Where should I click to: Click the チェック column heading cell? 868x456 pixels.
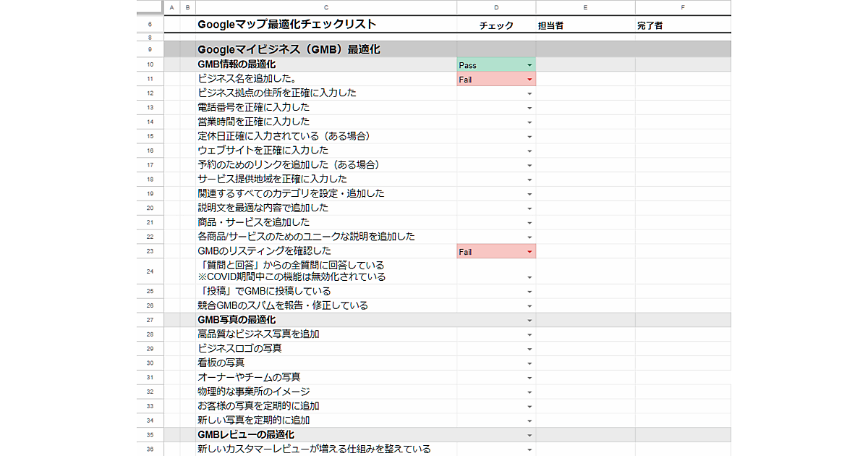[x=496, y=25]
